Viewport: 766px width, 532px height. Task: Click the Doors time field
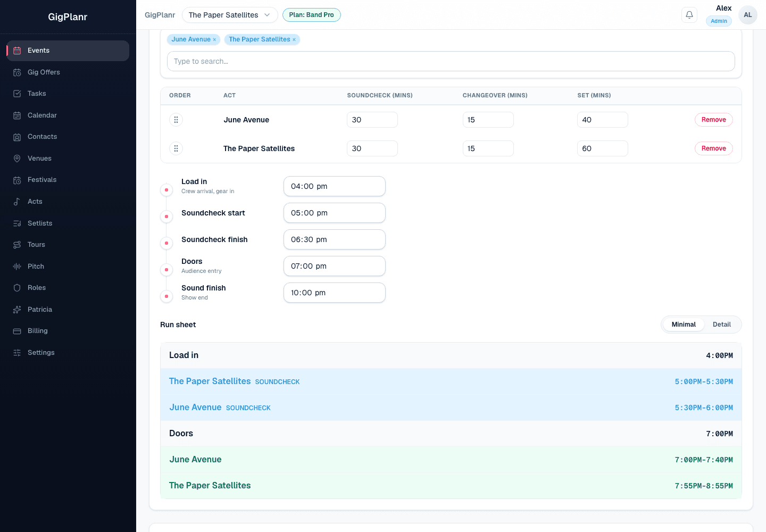pos(335,266)
